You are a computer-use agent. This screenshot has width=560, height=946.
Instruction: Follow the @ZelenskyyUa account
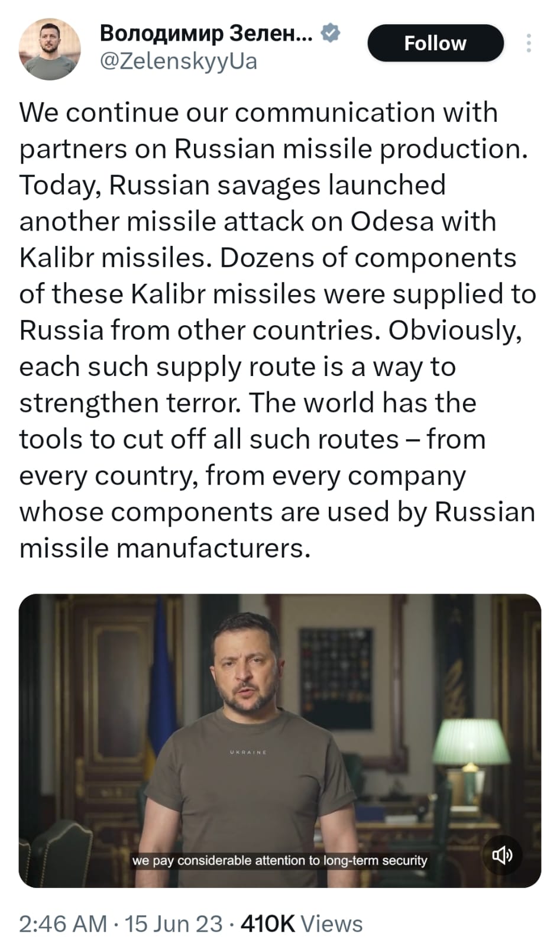(x=435, y=43)
